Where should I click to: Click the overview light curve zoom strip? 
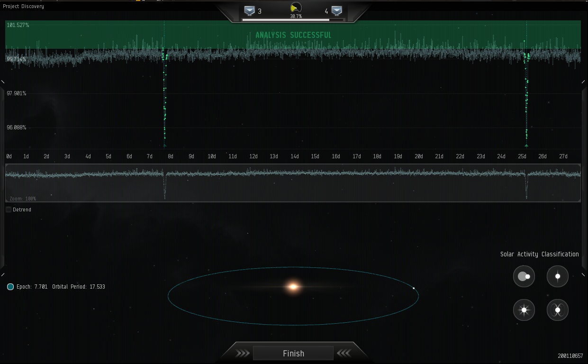coord(293,183)
